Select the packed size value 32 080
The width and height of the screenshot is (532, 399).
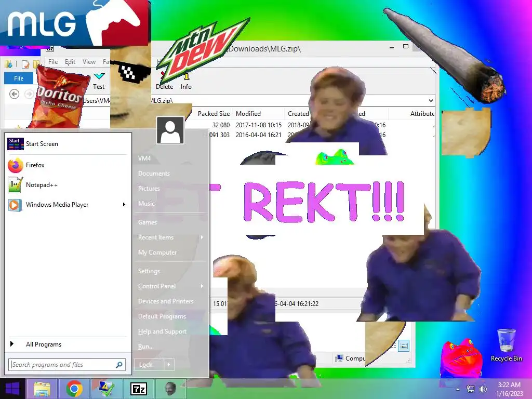pyautogui.click(x=221, y=125)
